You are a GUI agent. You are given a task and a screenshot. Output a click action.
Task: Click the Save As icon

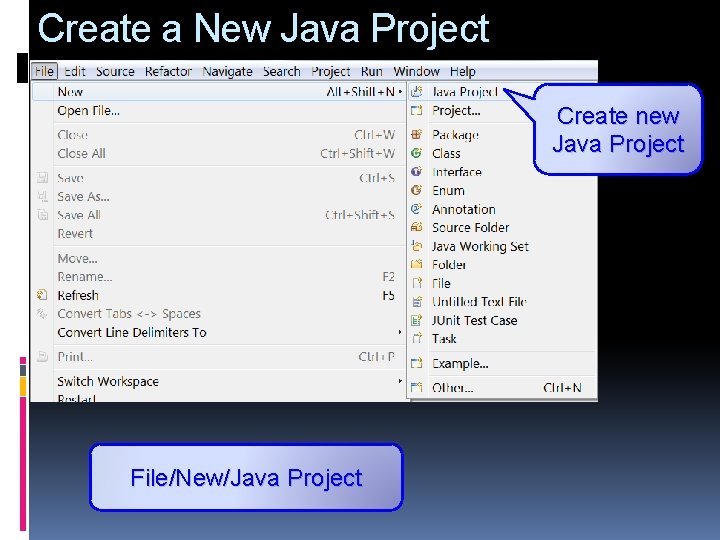(42, 197)
